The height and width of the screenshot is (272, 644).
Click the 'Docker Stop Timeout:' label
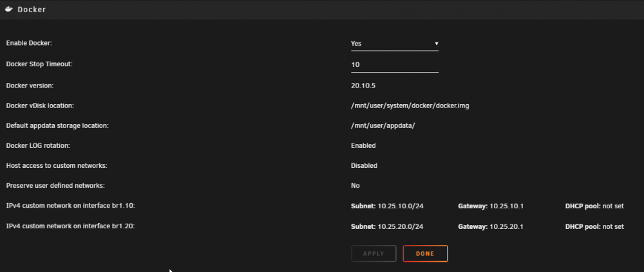[39, 64]
